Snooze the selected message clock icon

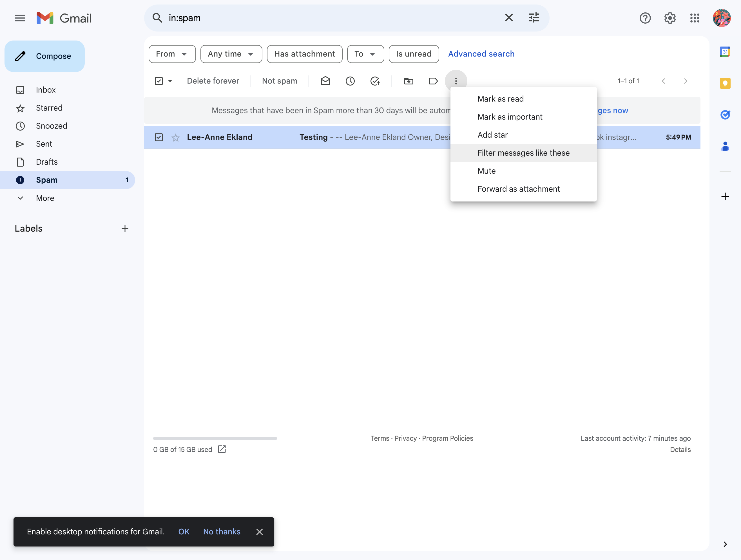click(350, 81)
